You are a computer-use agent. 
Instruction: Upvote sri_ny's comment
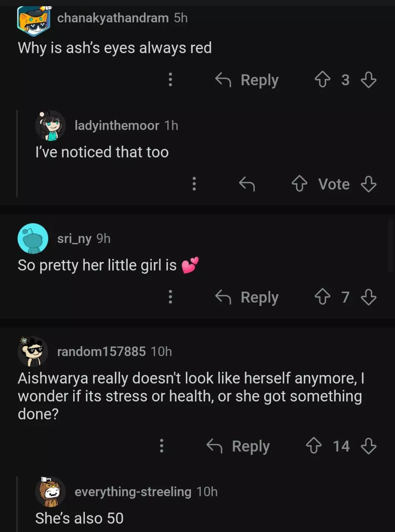[322, 297]
